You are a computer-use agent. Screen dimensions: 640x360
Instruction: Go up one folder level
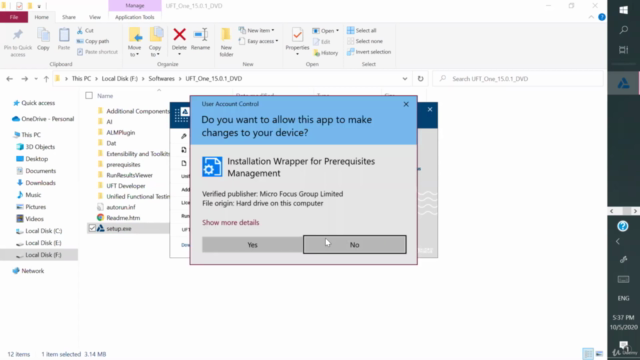[x=46, y=79]
